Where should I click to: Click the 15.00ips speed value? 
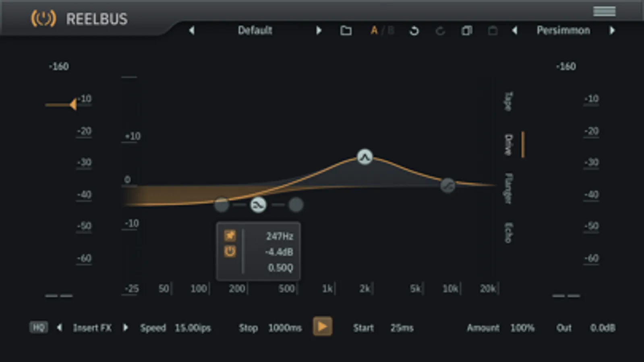(x=193, y=328)
